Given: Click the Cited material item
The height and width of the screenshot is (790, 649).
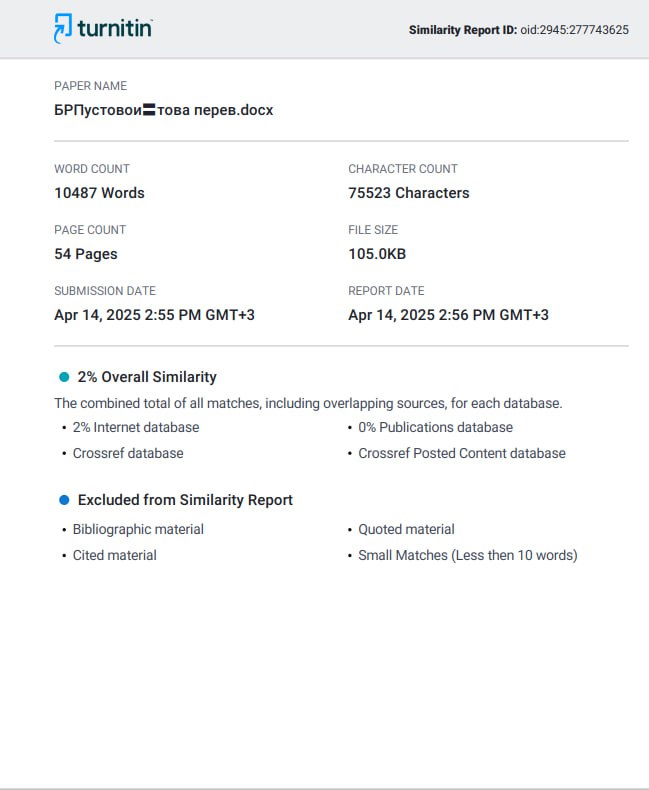Looking at the screenshot, I should 115,555.
